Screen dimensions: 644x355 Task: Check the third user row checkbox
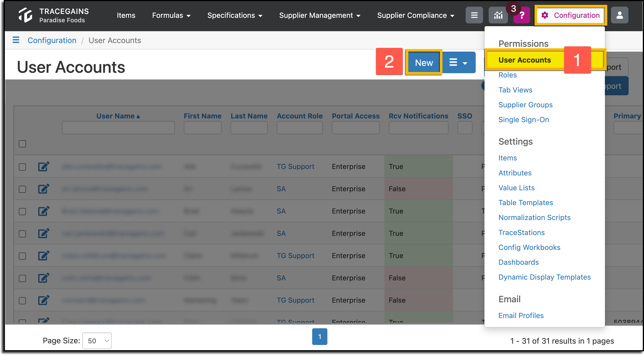22,211
